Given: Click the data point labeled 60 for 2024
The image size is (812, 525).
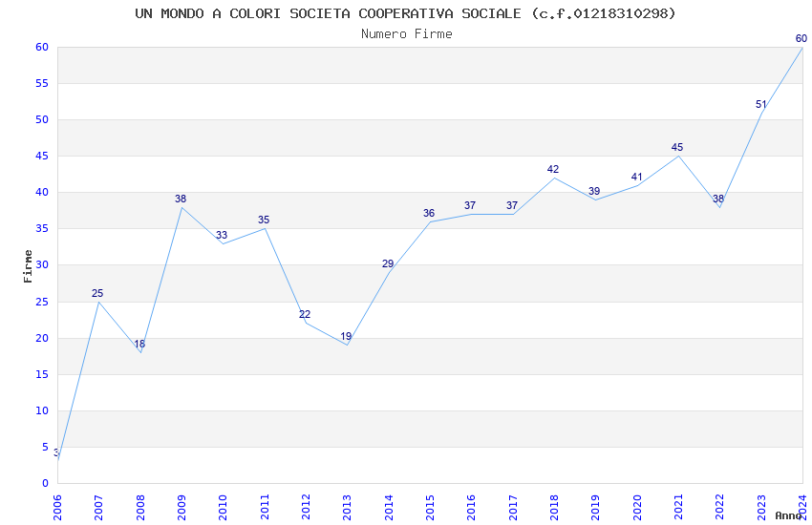Looking at the screenshot, I should 801,38.
